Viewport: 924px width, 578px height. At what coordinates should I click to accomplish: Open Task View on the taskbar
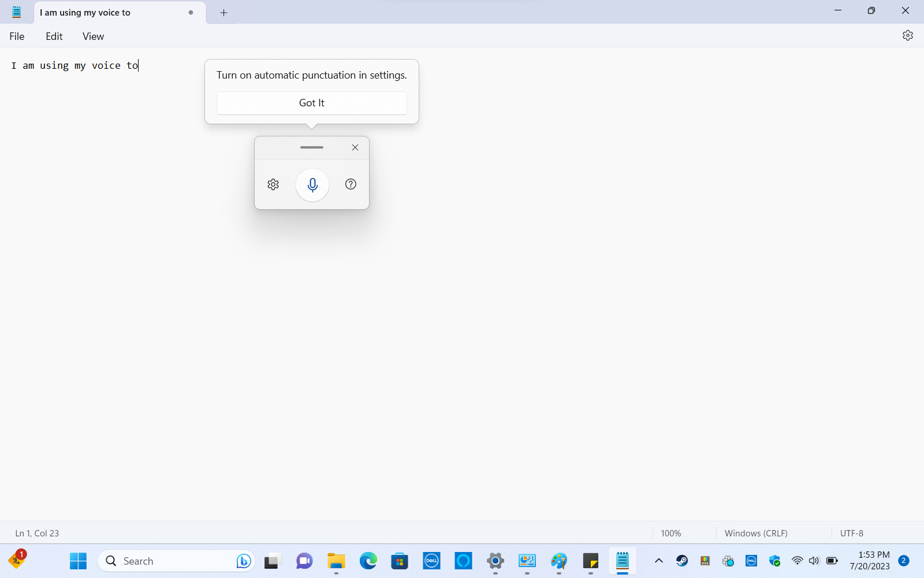click(273, 561)
